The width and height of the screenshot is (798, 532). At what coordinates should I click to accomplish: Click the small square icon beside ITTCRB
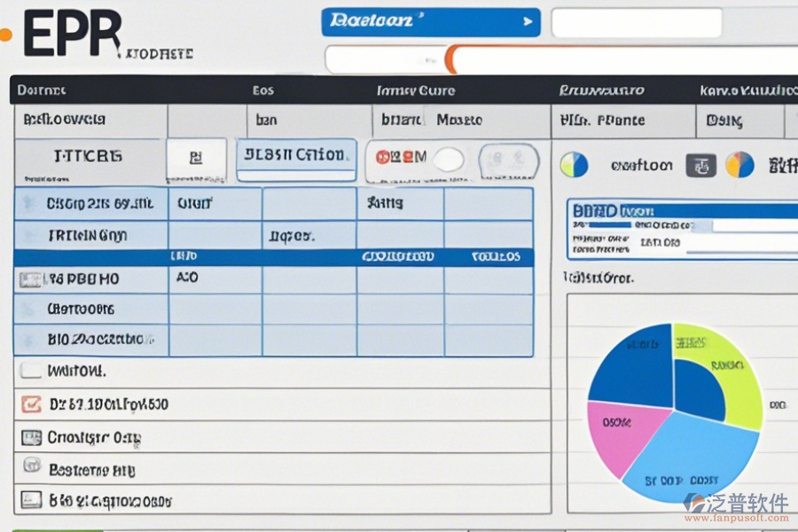(x=196, y=158)
